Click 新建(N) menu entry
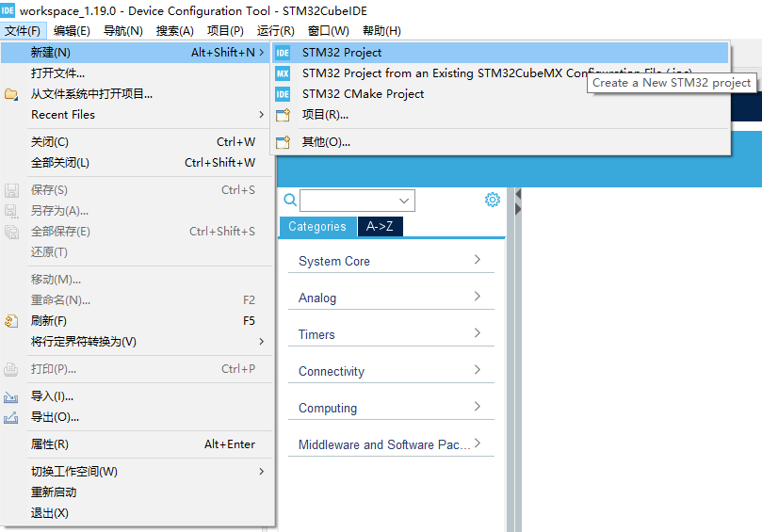This screenshot has width=762, height=532. point(136,53)
